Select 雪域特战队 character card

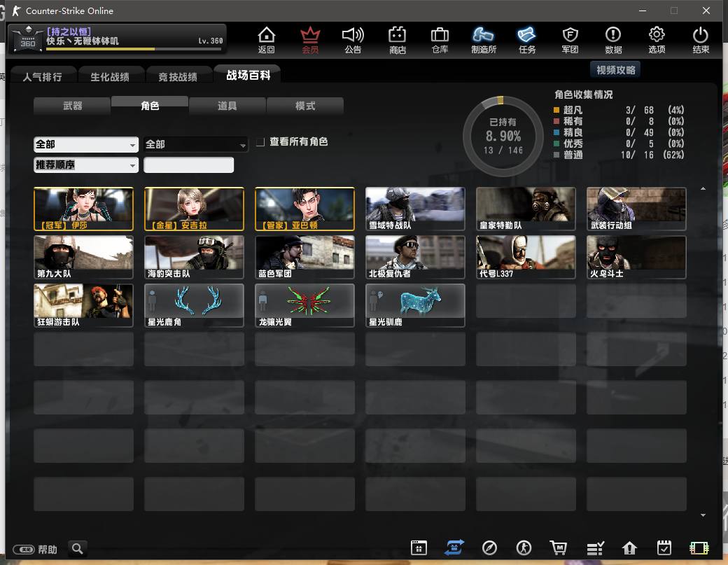point(415,209)
